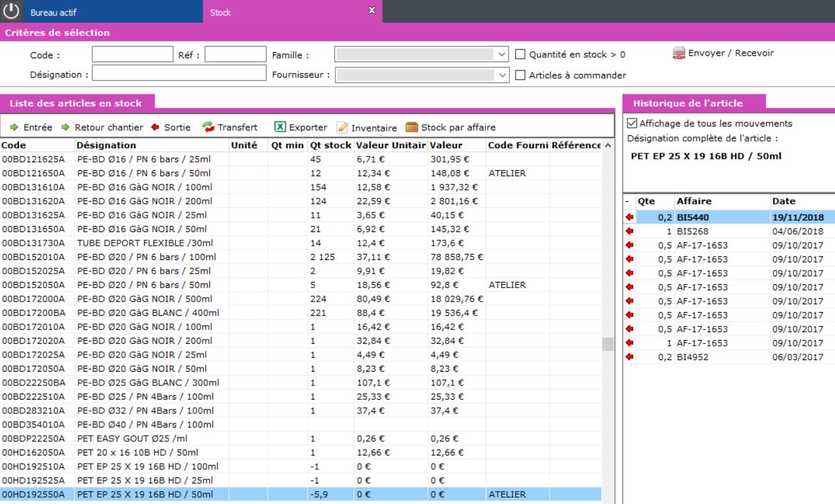The width and height of the screenshot is (835, 504).
Task: Click the Transfert arrows icon
Action: point(208,127)
